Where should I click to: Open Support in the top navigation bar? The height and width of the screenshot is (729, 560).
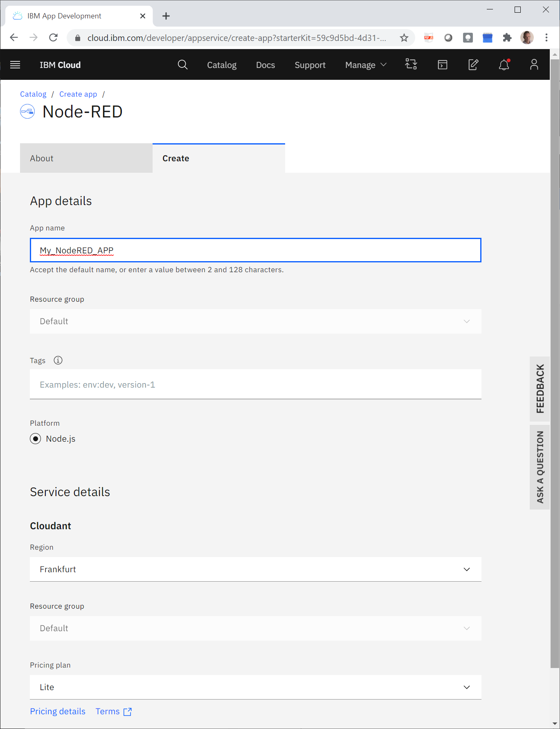310,65
